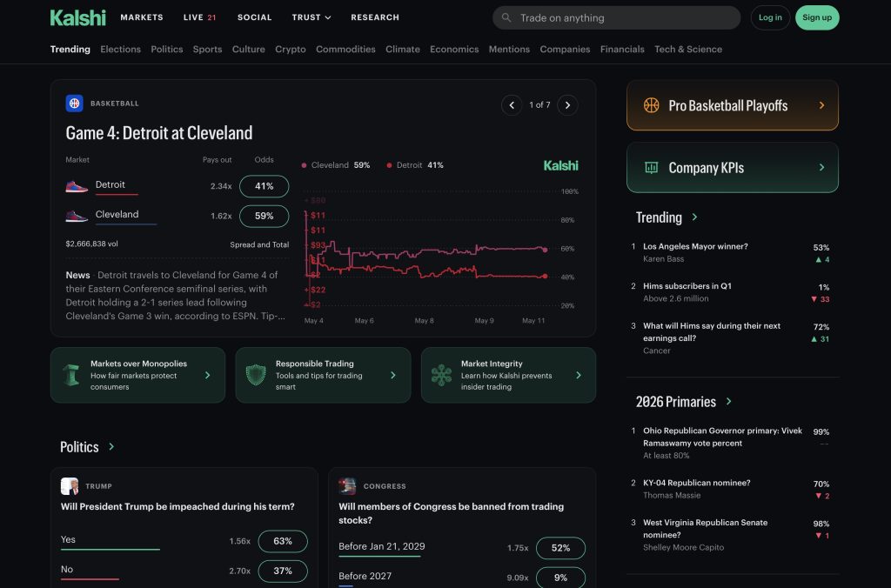The image size is (891, 588).
Task: Click the Cleveland sneaker icon
Action: click(x=77, y=216)
